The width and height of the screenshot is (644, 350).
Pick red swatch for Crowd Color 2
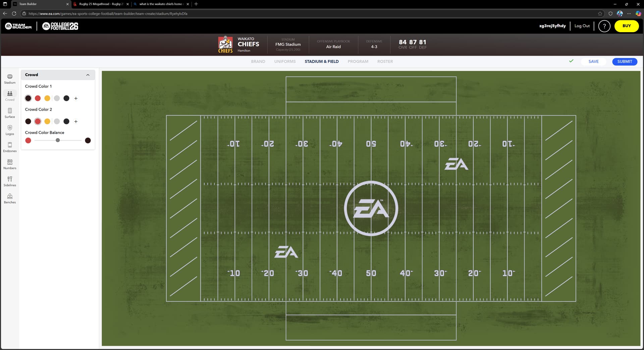coord(38,121)
